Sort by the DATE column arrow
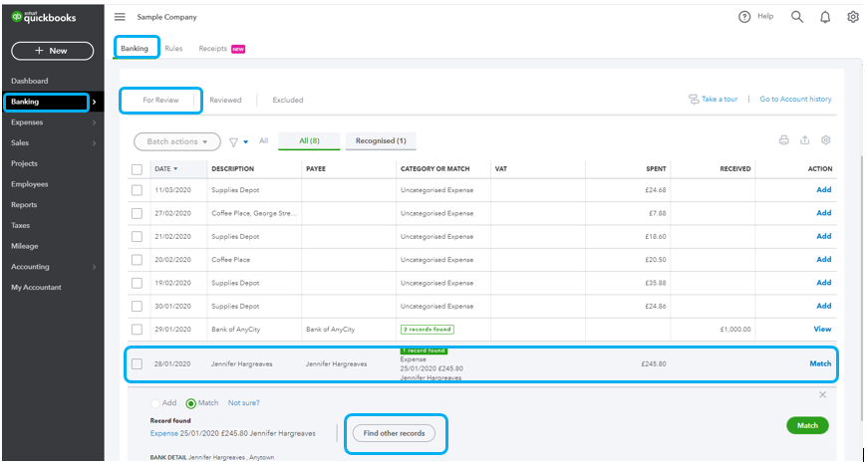The width and height of the screenshot is (868, 466). point(175,169)
